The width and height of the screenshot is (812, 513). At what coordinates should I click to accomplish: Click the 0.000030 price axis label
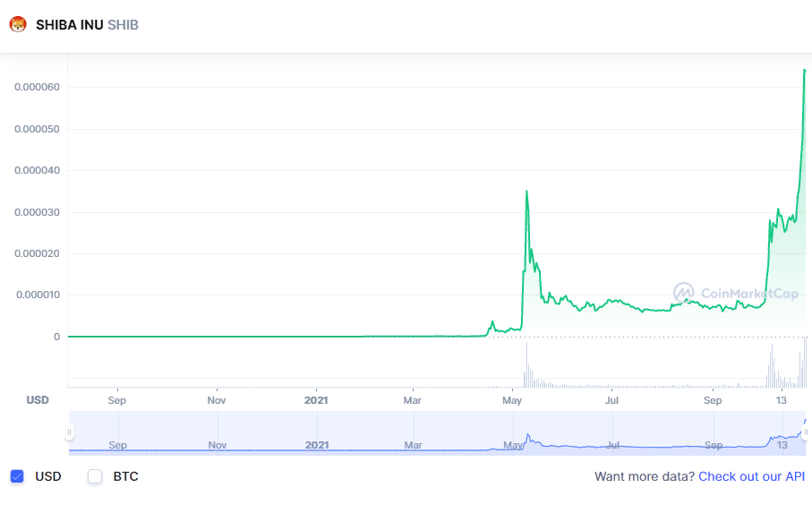coord(37,212)
